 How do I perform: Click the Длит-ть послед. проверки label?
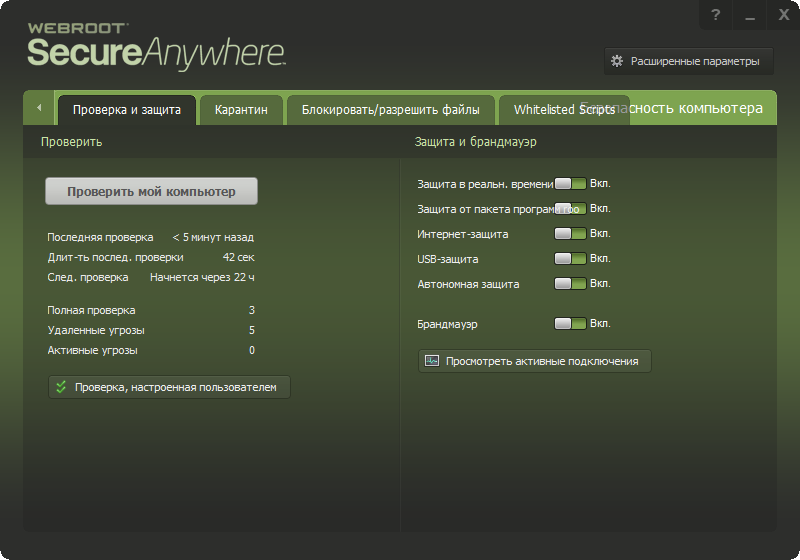(x=115, y=258)
